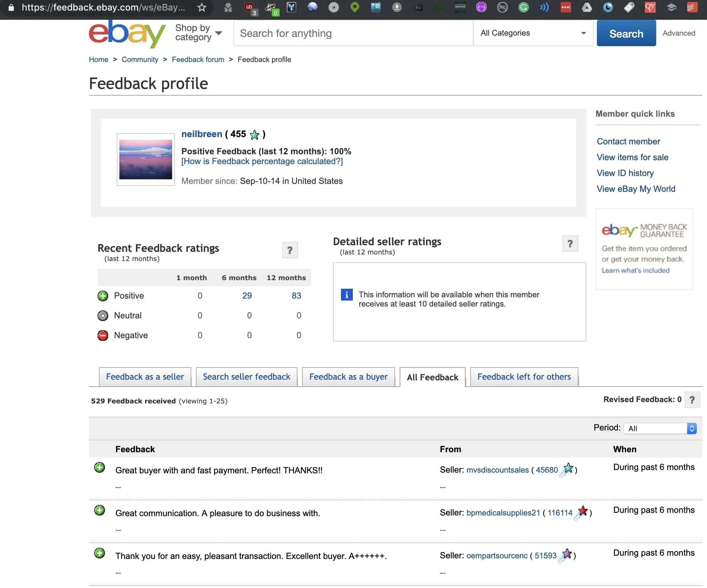Open the Grammarly extension icon
The width and height of the screenshot is (707, 588).
523,7
